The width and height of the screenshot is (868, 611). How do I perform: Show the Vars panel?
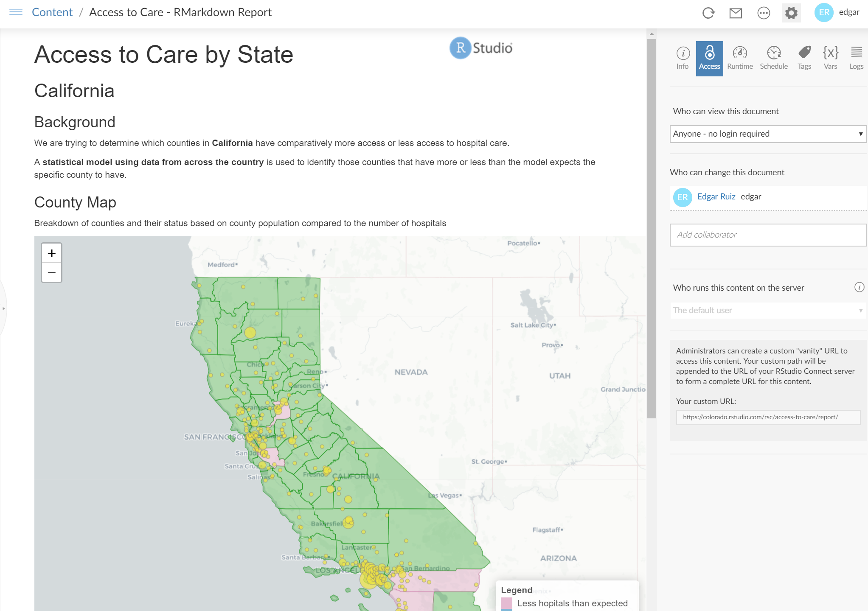click(830, 58)
